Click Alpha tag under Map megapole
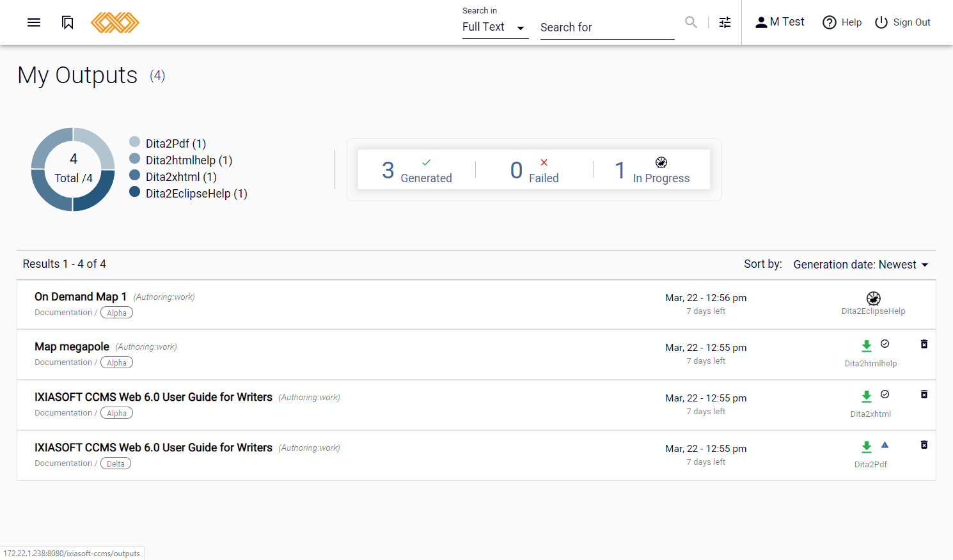 click(116, 362)
